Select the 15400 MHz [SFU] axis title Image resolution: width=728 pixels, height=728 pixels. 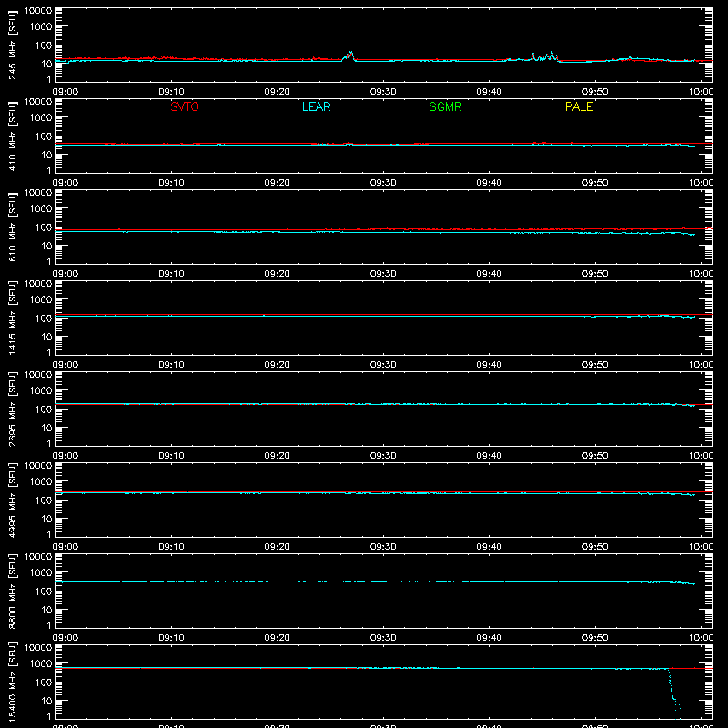13,682
